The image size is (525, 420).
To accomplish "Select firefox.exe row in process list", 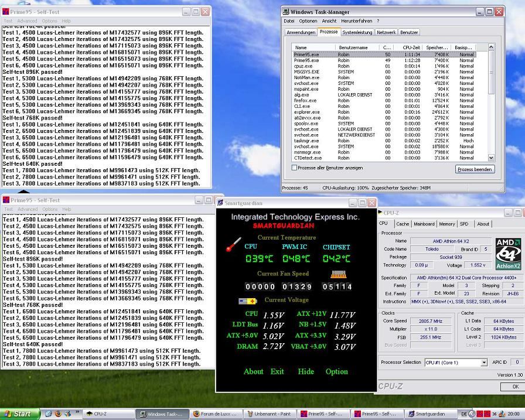I will 384,100.
